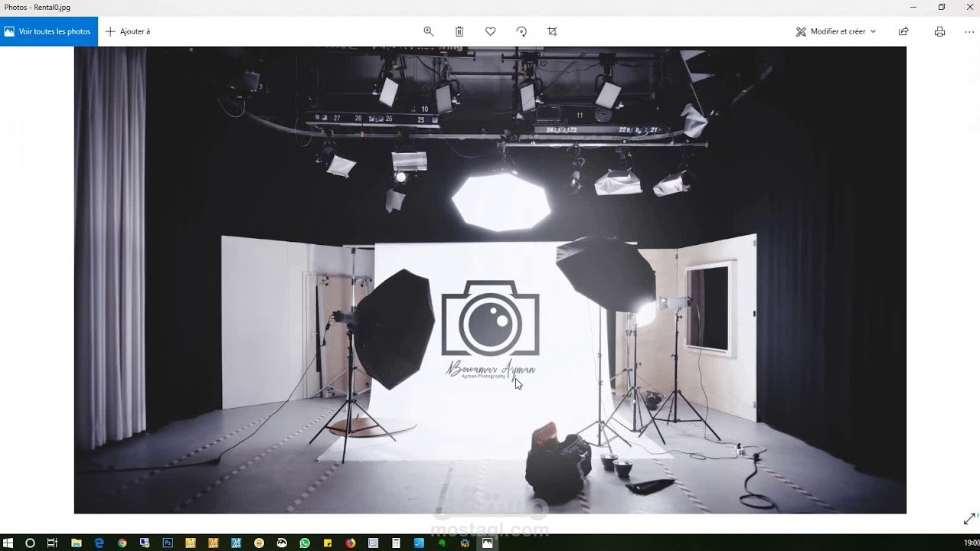Expand the 'Modifier et créer' dropdown
Image resolution: width=980 pixels, height=551 pixels.
coord(836,31)
